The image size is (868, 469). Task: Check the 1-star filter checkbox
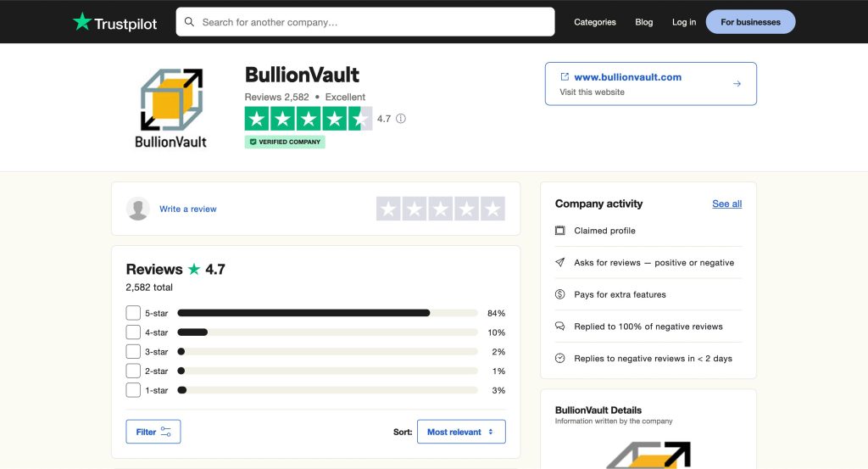[x=133, y=390]
